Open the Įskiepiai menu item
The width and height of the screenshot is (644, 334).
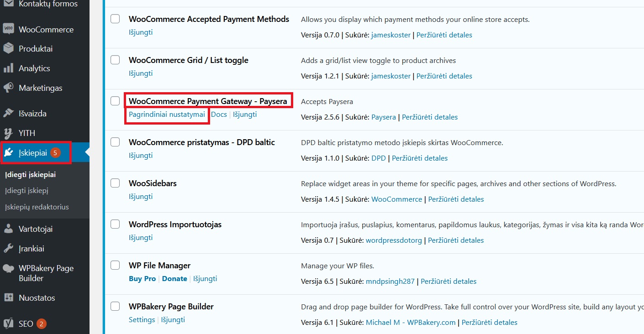tap(45, 153)
